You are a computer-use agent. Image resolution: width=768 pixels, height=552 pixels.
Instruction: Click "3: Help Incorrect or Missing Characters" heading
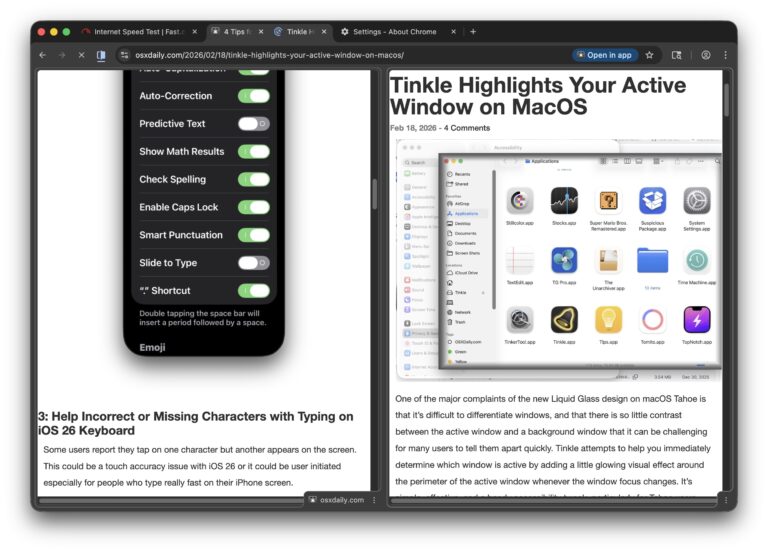point(196,423)
